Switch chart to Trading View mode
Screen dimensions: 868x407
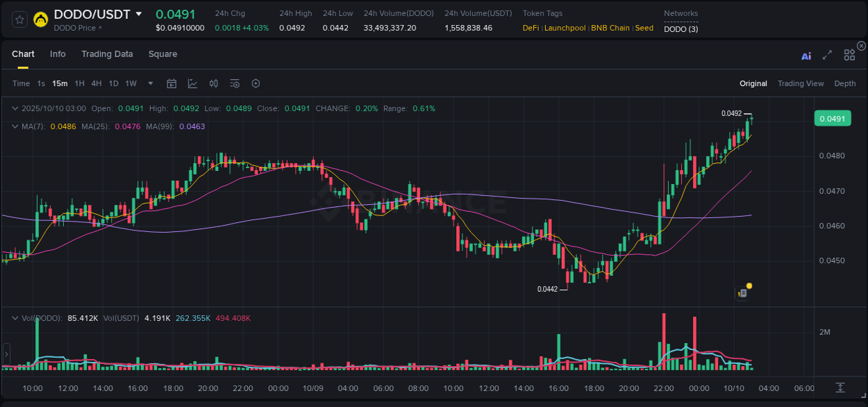pyautogui.click(x=801, y=83)
